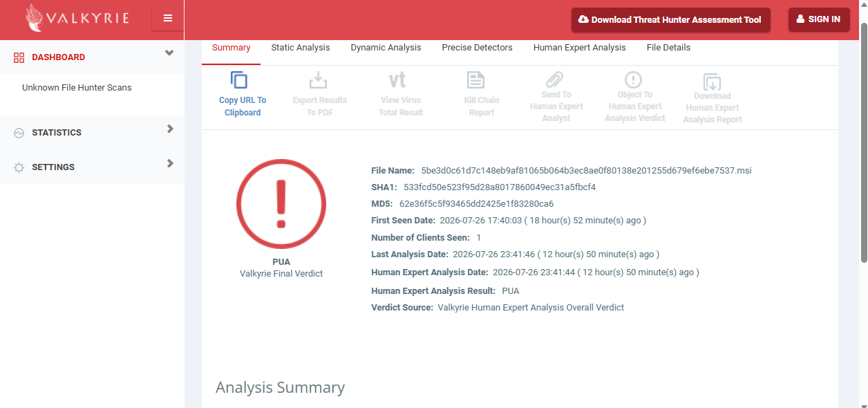The height and width of the screenshot is (408, 868).
Task: Click the Download Human Expert Analysis Report icon
Action: 712,82
